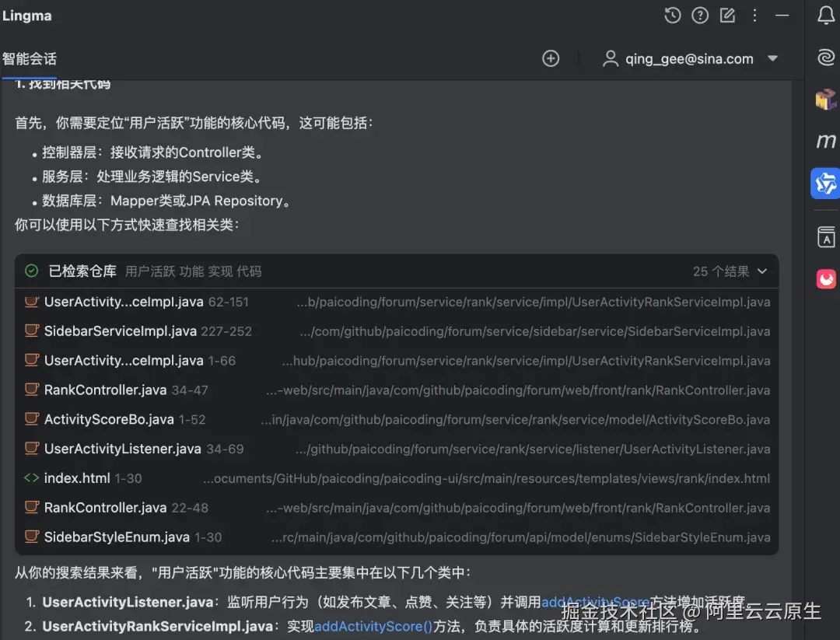The height and width of the screenshot is (640, 840).
Task: Start a new chat with the pencil icon
Action: coord(727,16)
